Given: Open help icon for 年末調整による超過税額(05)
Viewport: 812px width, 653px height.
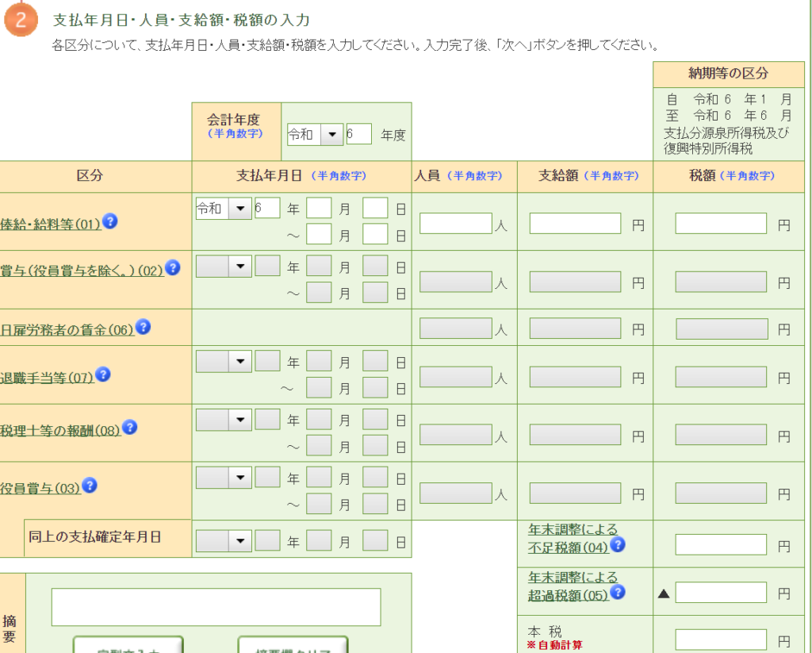Looking at the screenshot, I should [x=618, y=593].
